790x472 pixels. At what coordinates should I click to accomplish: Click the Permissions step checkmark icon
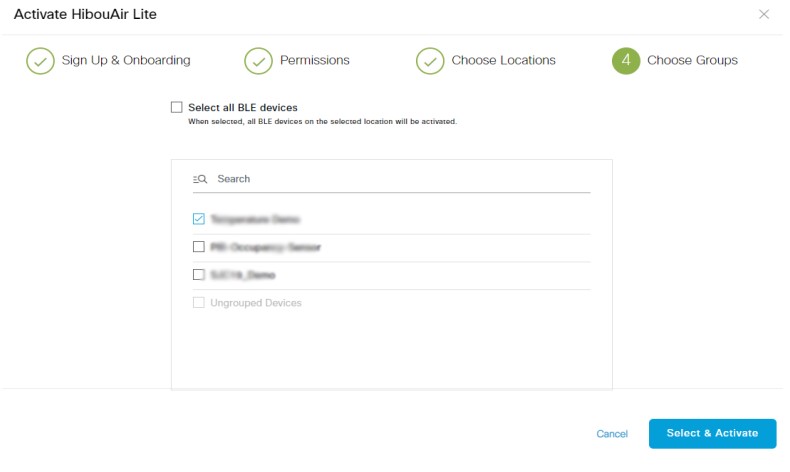(258, 61)
